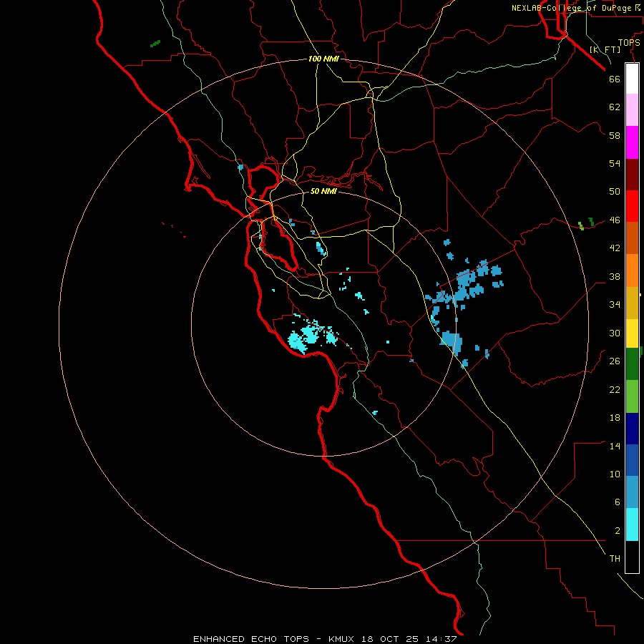Click the 18 value on the legend scale
The width and height of the screenshot is (644, 644).
coord(615,418)
